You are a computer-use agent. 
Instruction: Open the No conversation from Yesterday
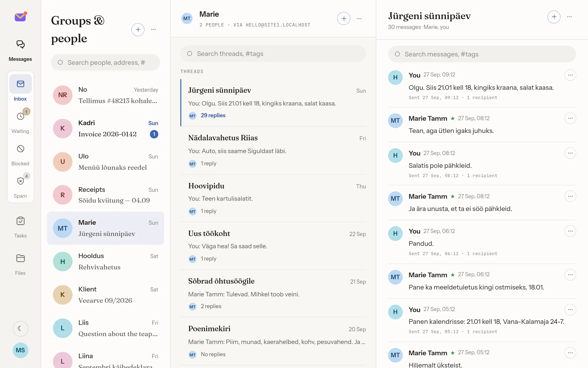[x=106, y=95]
